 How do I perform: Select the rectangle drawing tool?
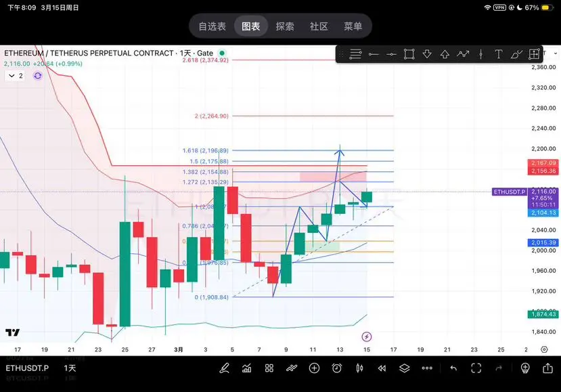(409, 54)
